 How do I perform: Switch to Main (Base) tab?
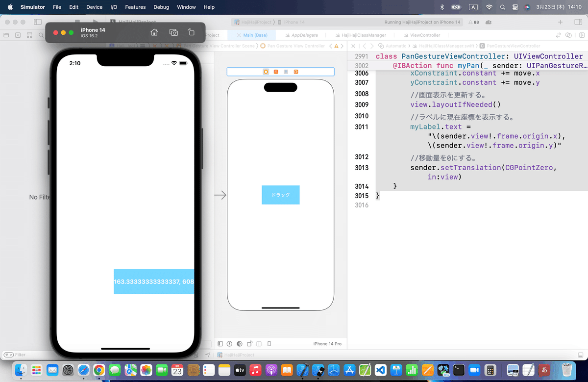(251, 35)
